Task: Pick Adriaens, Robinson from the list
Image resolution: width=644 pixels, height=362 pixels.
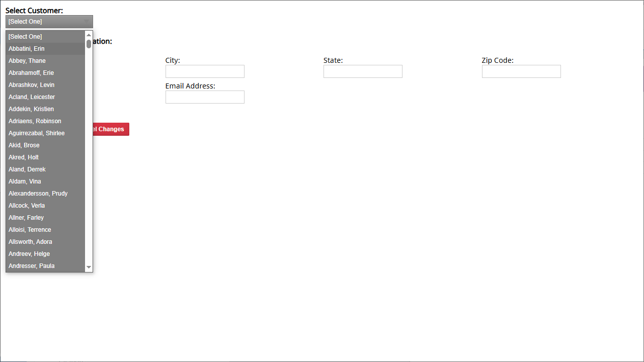Action: [x=45, y=121]
